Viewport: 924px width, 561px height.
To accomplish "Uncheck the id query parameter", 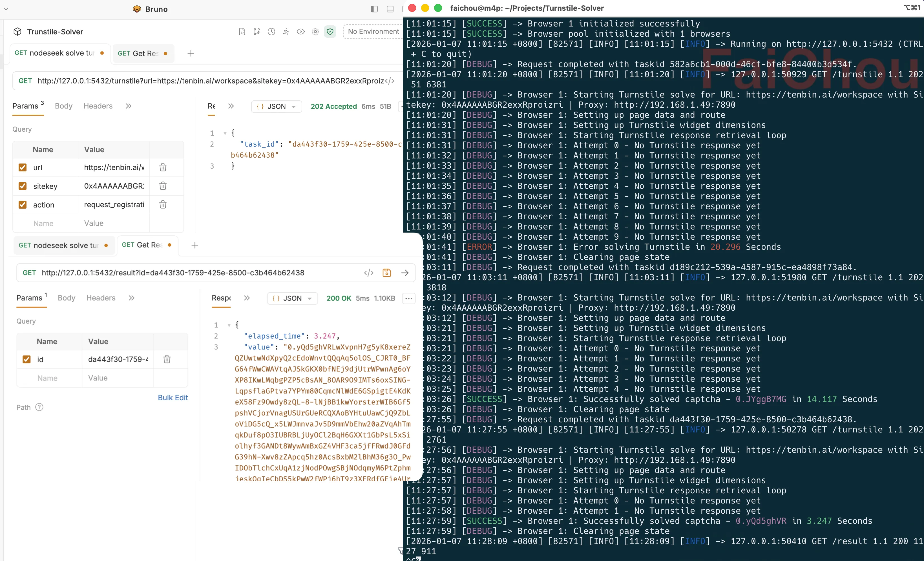I will point(26,359).
